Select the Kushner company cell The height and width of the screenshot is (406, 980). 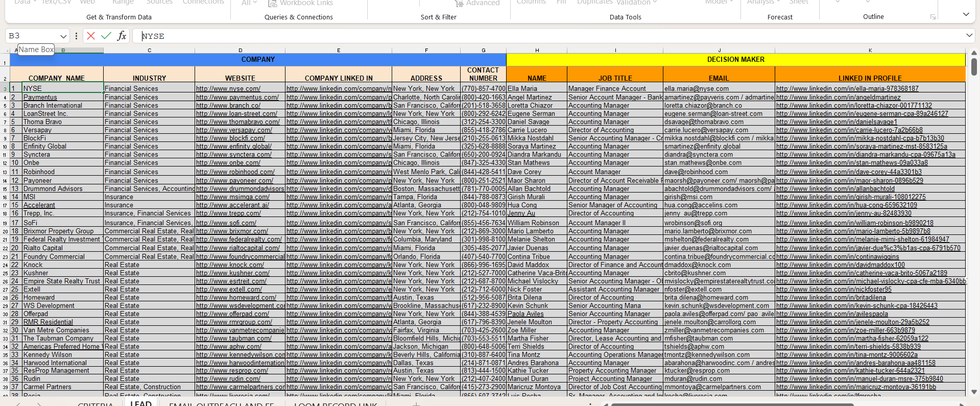tap(62, 273)
